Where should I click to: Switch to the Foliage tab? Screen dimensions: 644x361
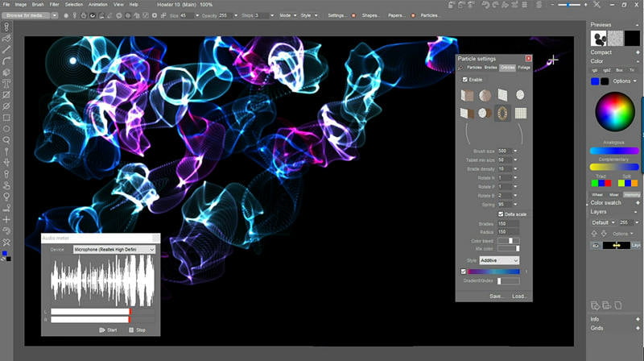point(524,68)
